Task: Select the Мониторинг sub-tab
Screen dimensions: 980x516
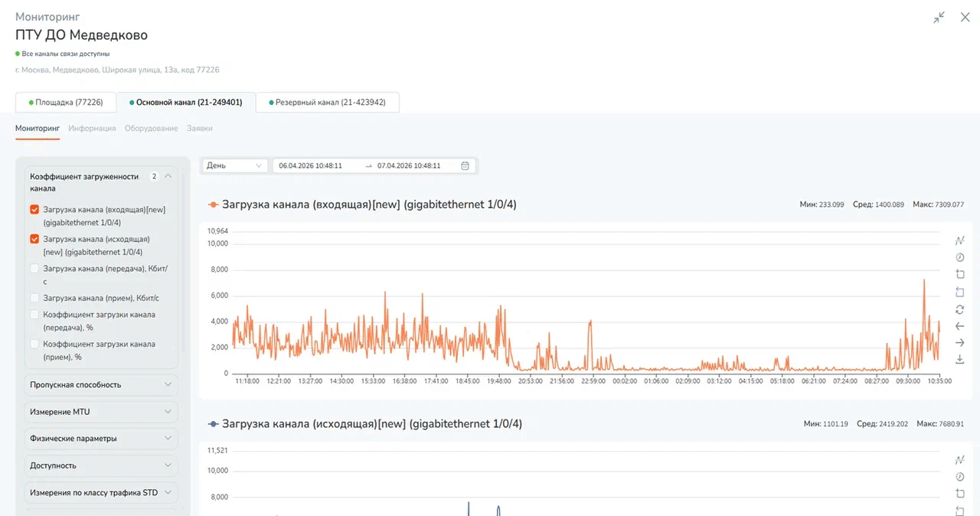Action: pyautogui.click(x=38, y=128)
